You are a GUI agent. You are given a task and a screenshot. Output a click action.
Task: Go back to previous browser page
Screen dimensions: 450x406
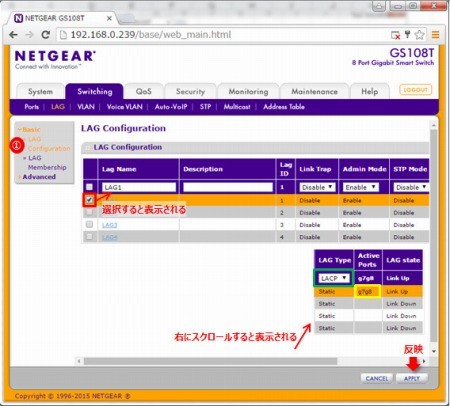point(13,35)
